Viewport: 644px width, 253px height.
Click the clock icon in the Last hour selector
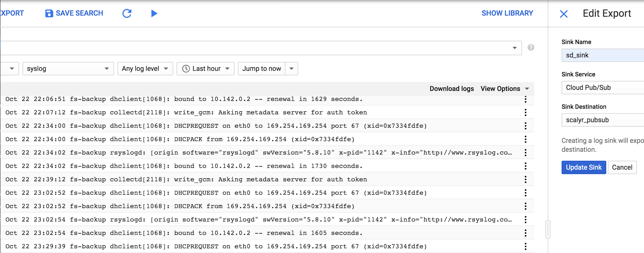[x=186, y=69]
